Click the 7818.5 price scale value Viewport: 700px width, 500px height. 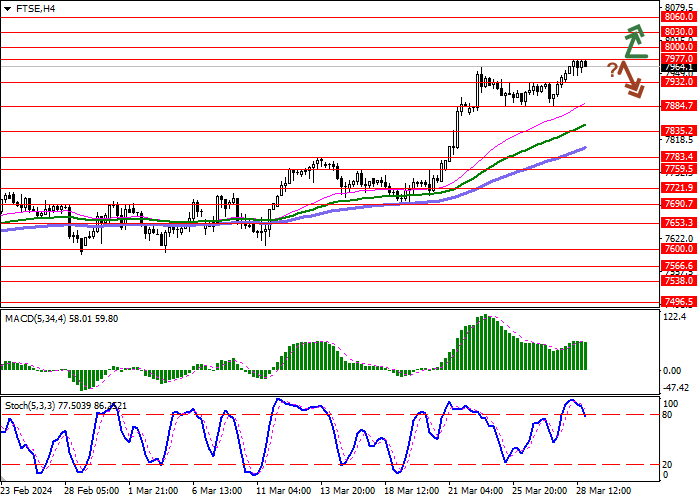coord(679,140)
